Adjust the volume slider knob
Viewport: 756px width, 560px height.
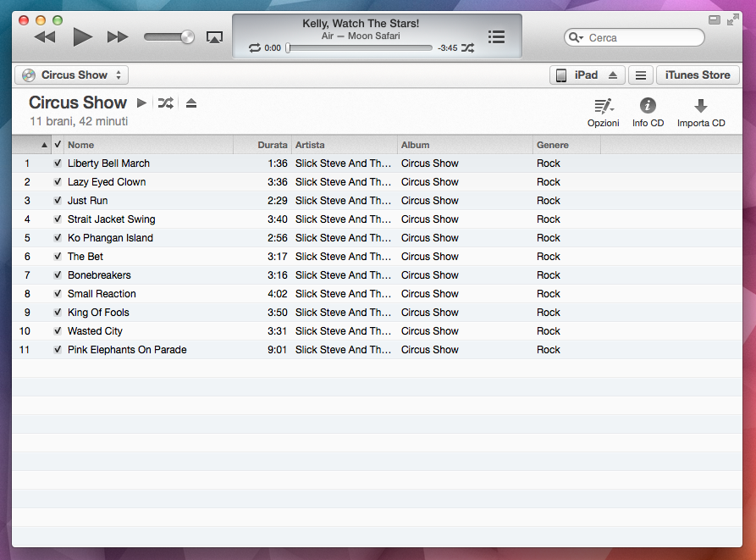pyautogui.click(x=187, y=37)
